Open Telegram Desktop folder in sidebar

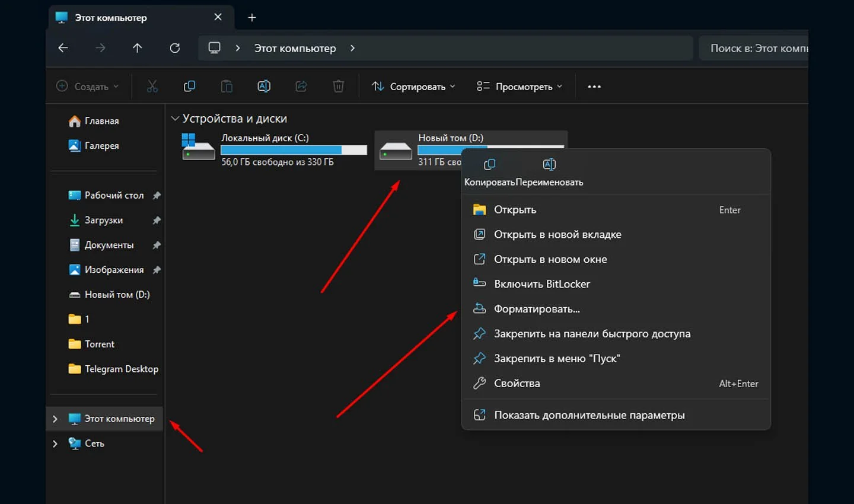tap(113, 369)
